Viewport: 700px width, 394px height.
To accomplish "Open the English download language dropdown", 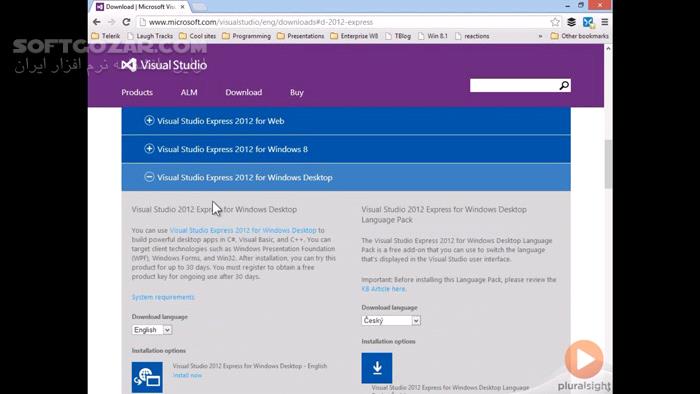I will click(x=152, y=330).
